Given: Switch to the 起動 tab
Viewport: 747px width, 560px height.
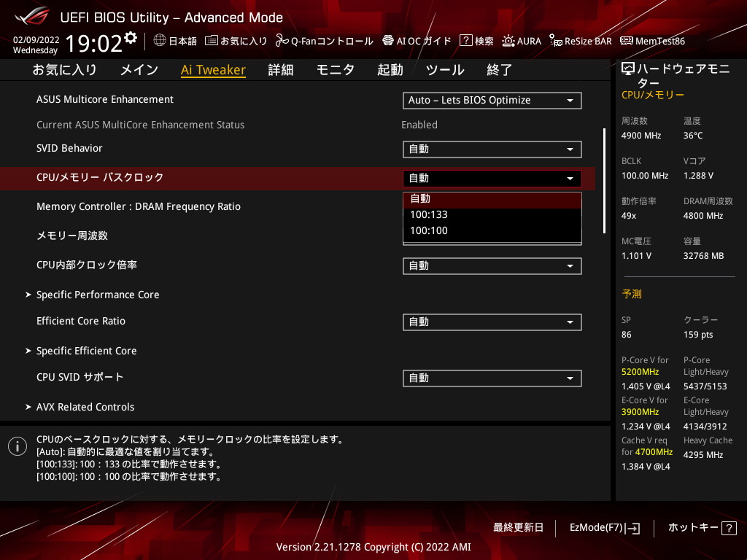Looking at the screenshot, I should pyautogui.click(x=390, y=70).
